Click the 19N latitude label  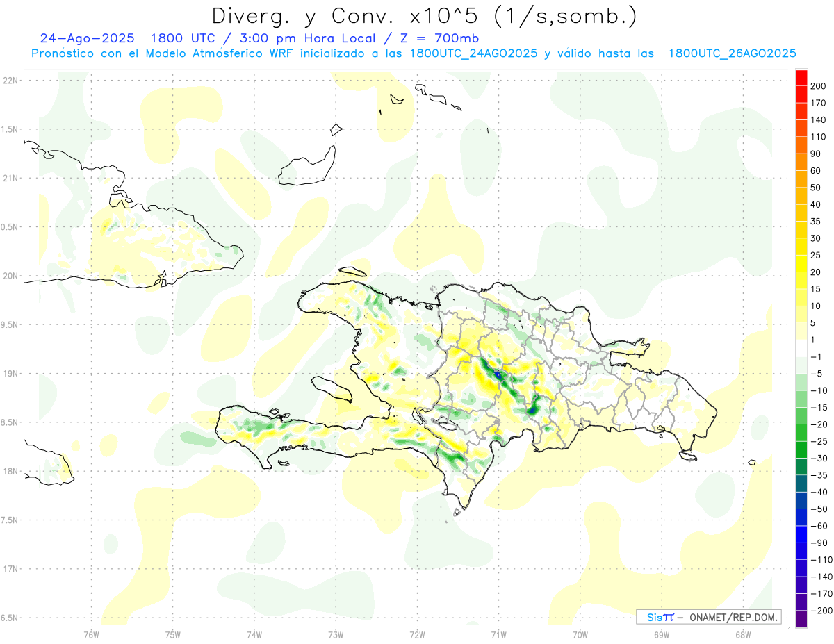coord(10,373)
